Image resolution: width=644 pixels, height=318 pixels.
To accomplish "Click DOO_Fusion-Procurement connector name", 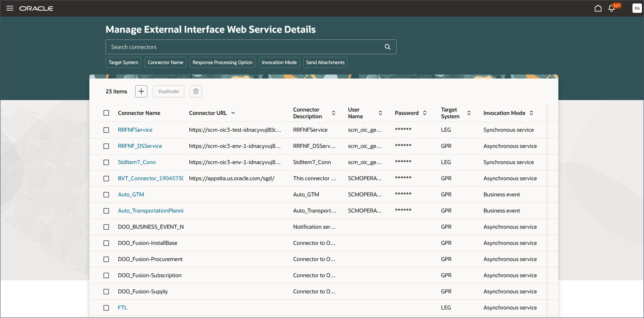I will click(x=150, y=259).
